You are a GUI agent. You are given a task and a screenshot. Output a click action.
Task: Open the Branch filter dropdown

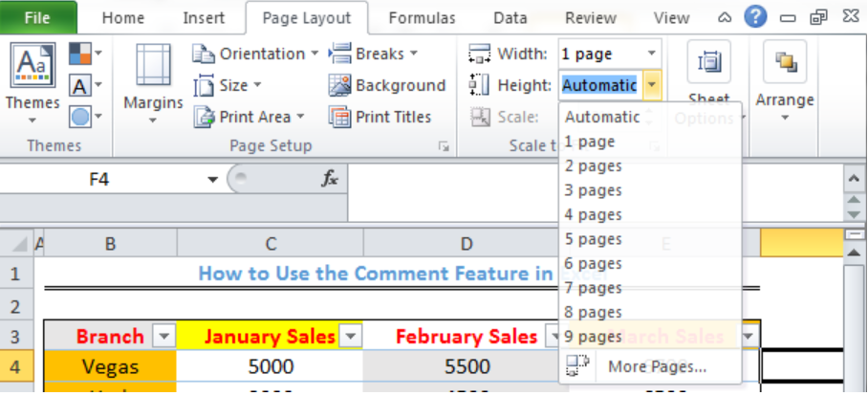164,336
